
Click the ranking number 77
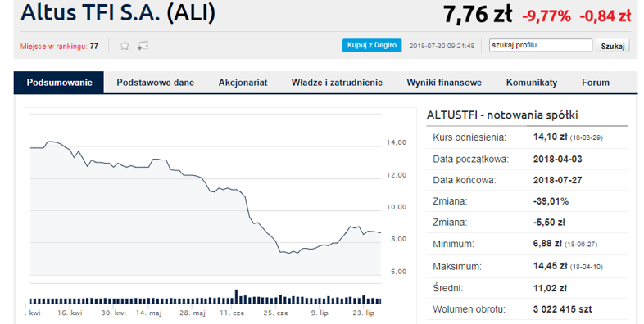coord(94,47)
